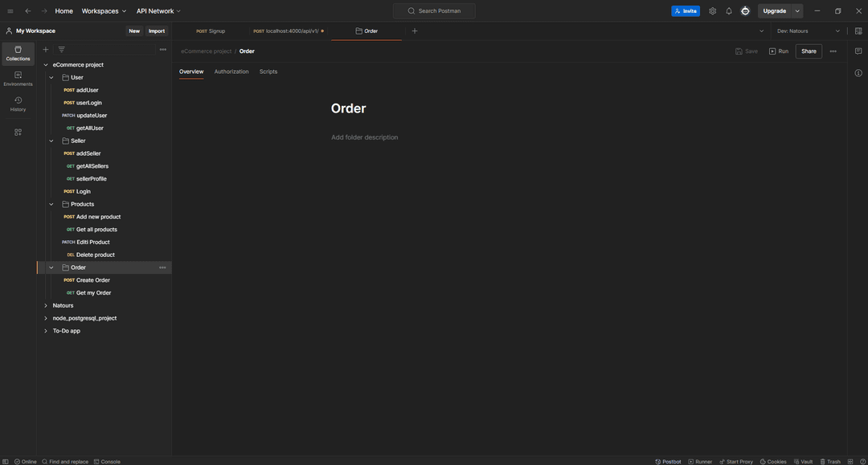Open the Collections sidebar panel
This screenshot has height=465, width=868.
coord(18,53)
